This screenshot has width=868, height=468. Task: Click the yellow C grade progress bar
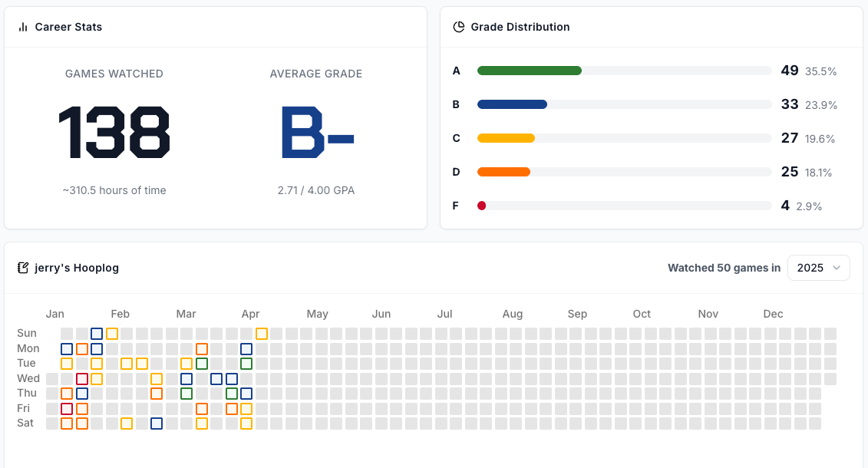click(x=506, y=138)
